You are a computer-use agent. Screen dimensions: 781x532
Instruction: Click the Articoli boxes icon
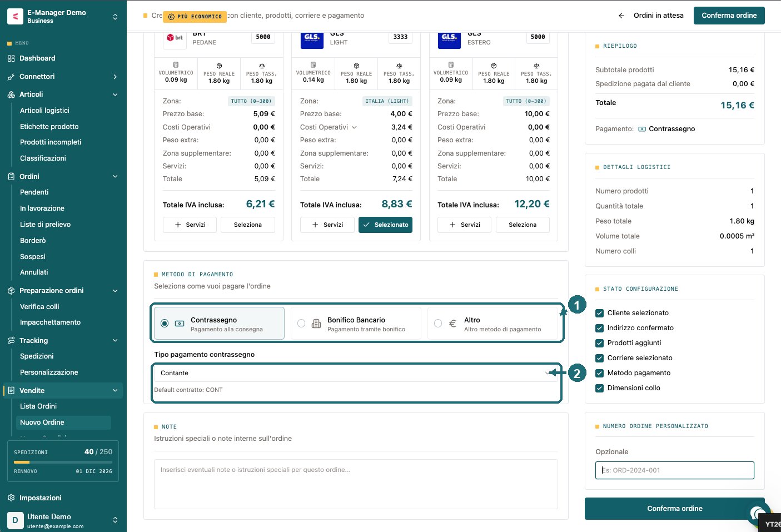click(x=11, y=95)
